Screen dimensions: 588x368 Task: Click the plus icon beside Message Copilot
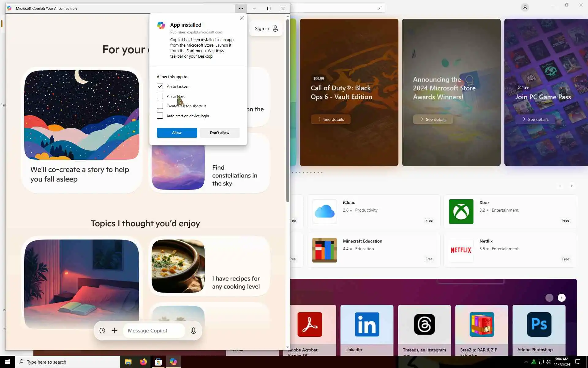pos(114,331)
